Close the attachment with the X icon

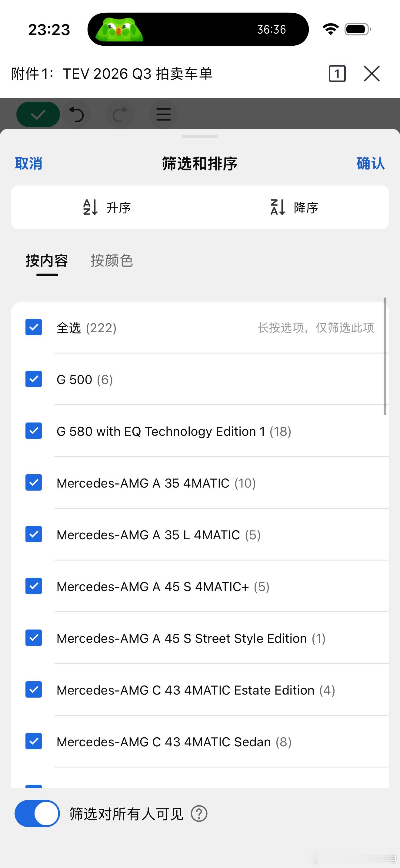tap(372, 74)
